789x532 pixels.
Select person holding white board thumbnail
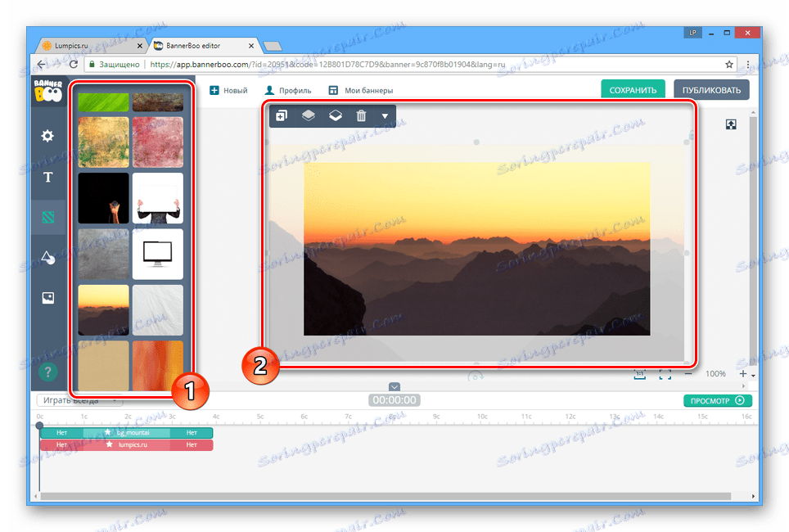coord(157,198)
